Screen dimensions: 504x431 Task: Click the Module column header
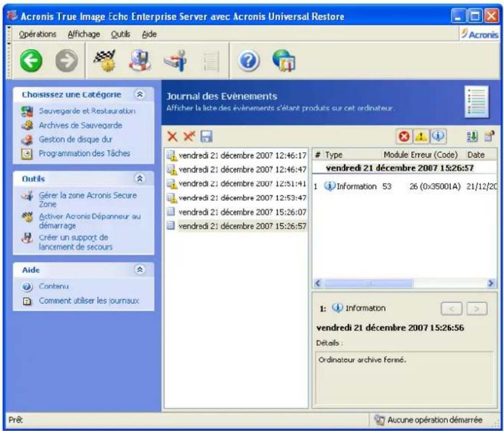click(x=396, y=155)
